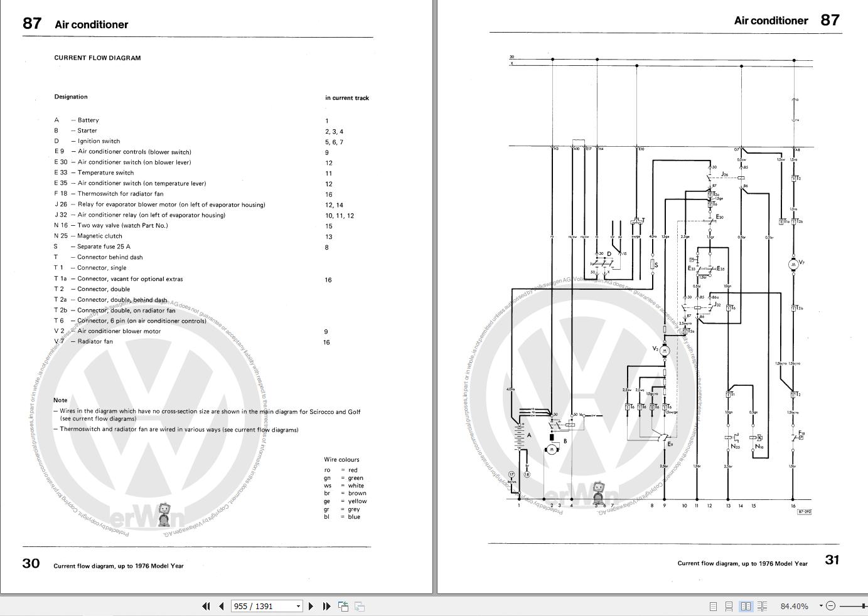Click the radiator fan V7 motor symbol
The image size is (868, 616).
click(x=794, y=264)
